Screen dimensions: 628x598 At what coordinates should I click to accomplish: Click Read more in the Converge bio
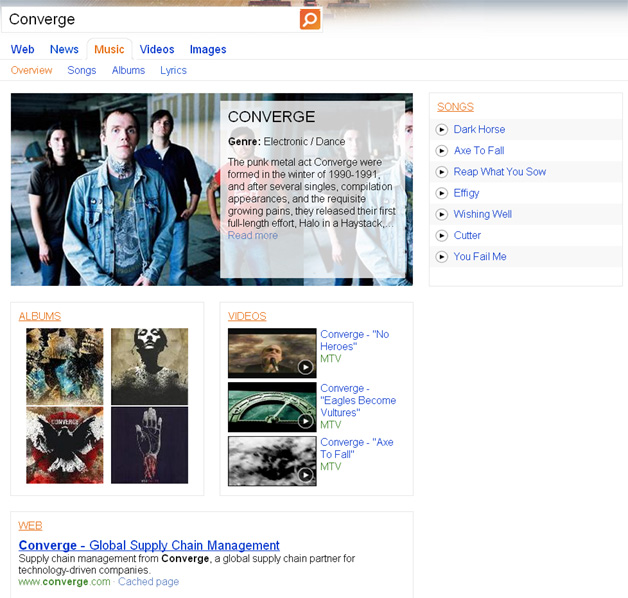[x=253, y=236]
